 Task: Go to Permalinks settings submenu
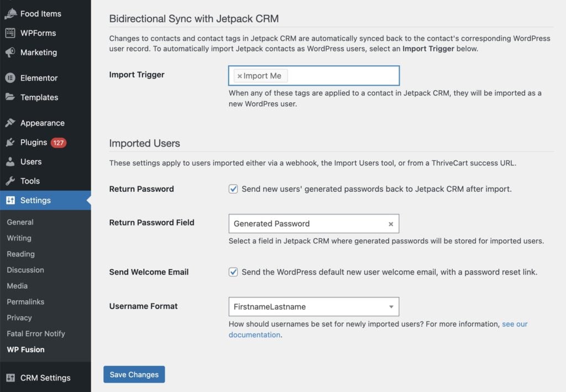pos(25,301)
